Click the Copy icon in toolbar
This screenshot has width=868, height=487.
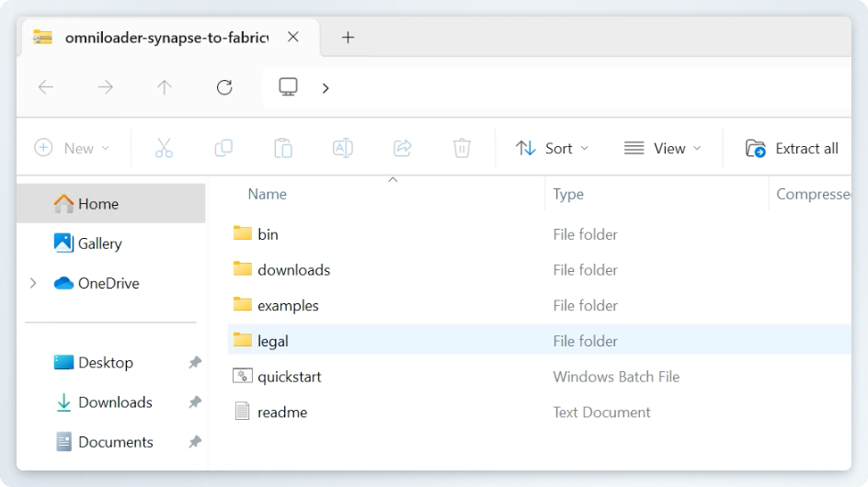coord(223,148)
